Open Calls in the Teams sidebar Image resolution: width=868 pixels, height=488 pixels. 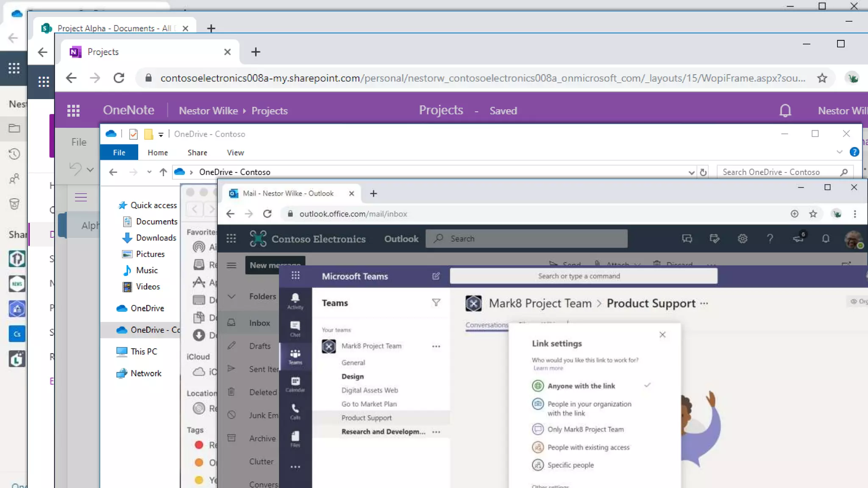click(x=295, y=411)
